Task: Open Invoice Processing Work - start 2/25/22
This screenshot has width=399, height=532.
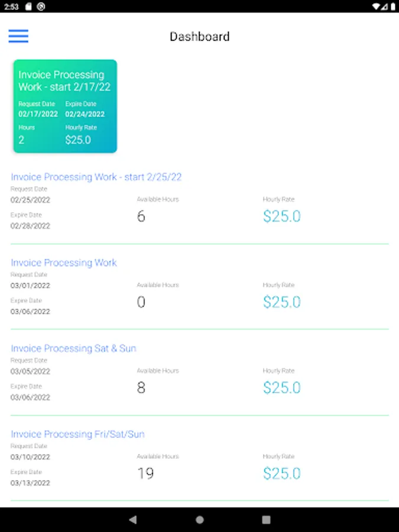Action: [x=96, y=177]
